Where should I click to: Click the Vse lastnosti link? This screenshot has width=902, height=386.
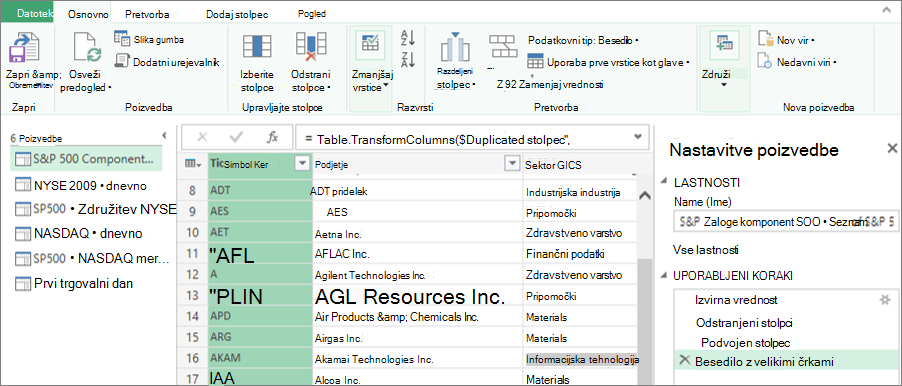pyautogui.click(x=705, y=250)
